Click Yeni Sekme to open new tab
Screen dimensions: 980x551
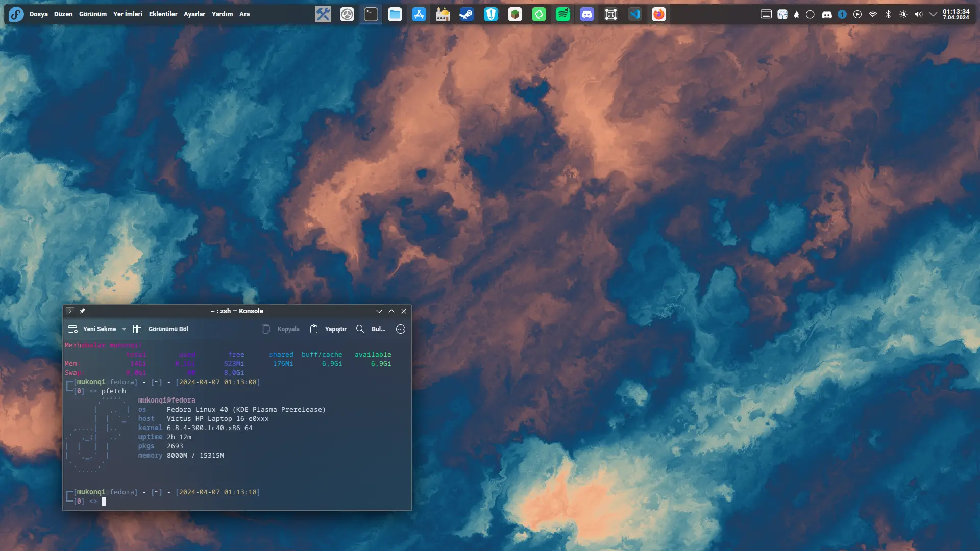click(92, 329)
